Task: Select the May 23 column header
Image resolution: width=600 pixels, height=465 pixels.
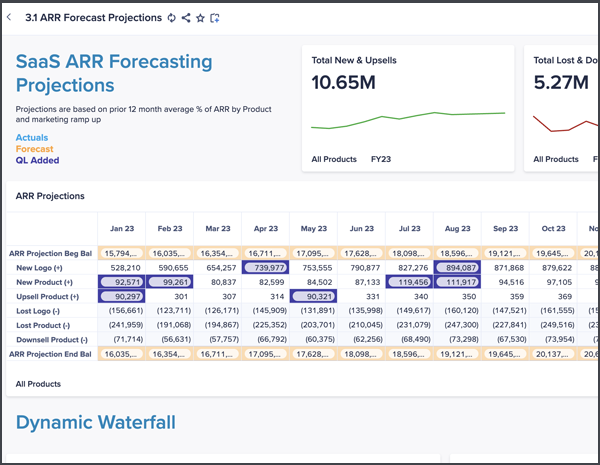Action: point(314,228)
